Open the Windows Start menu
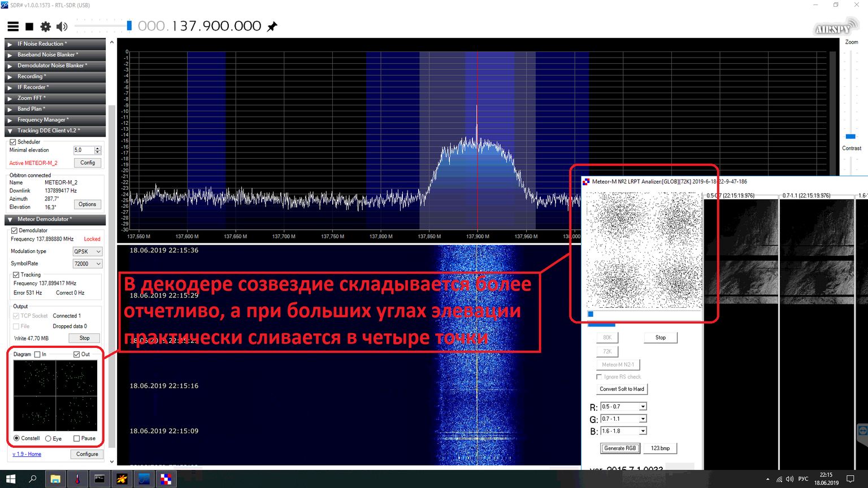Image resolution: width=868 pixels, height=488 pixels. (x=11, y=479)
